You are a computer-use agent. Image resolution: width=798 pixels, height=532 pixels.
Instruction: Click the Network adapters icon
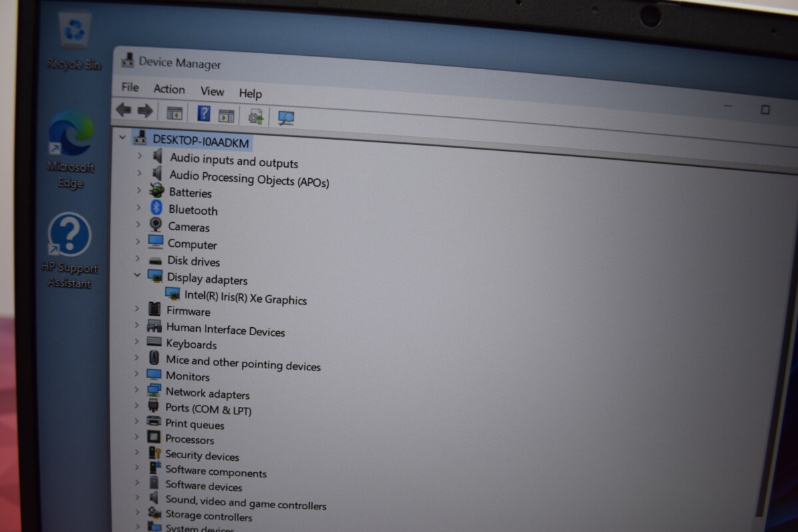click(x=154, y=390)
